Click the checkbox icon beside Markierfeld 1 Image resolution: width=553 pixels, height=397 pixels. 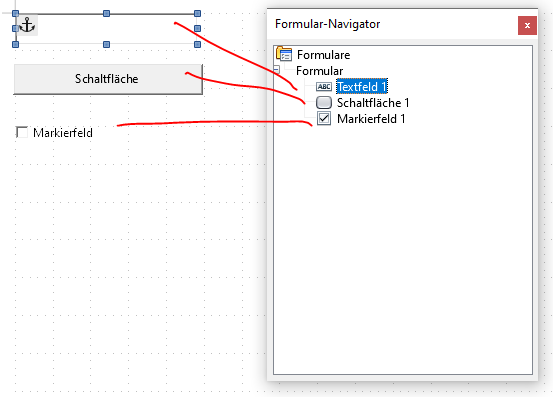pos(324,118)
